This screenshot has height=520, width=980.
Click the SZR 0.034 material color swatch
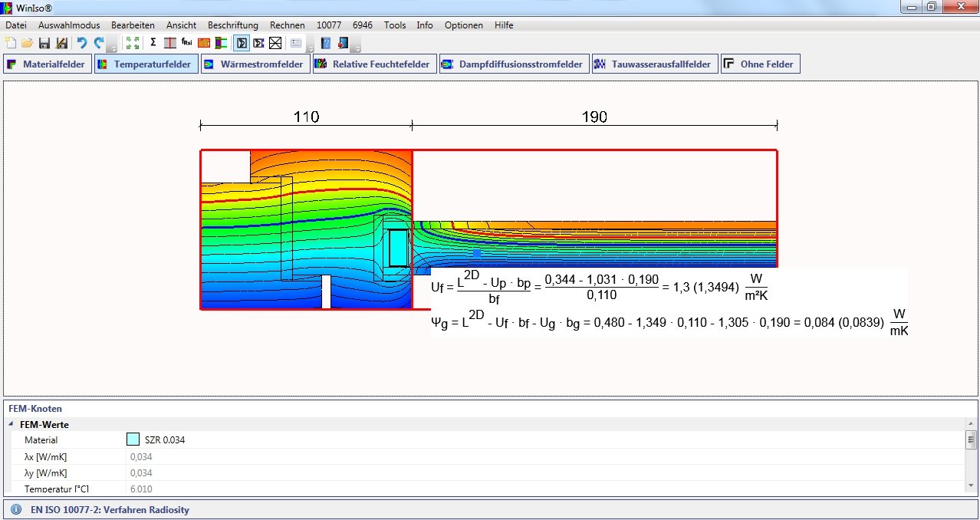133,439
